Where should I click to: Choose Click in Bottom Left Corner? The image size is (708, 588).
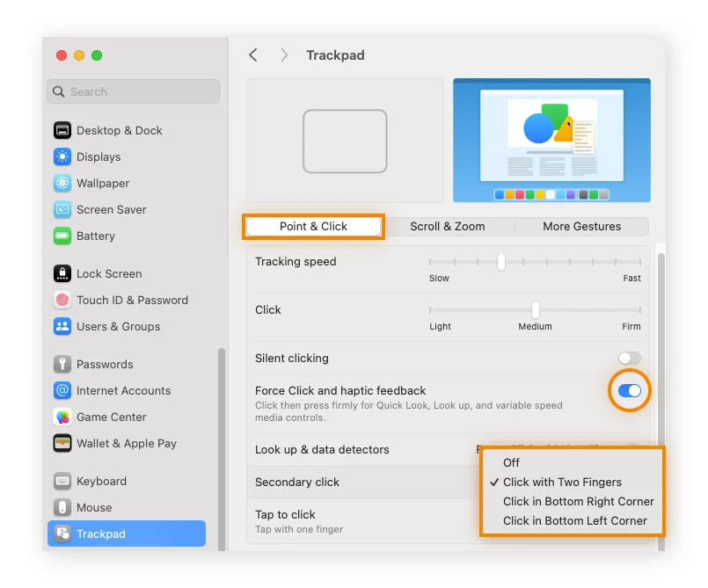575,520
